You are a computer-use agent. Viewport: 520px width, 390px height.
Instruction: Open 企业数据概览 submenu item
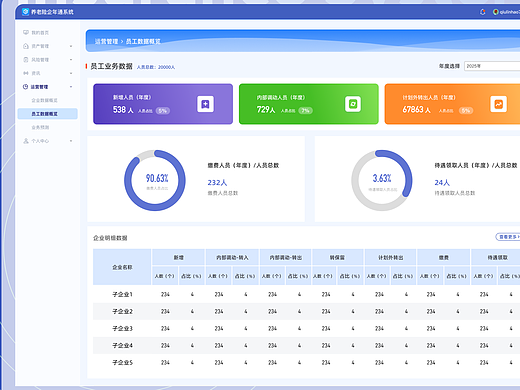tap(44, 100)
